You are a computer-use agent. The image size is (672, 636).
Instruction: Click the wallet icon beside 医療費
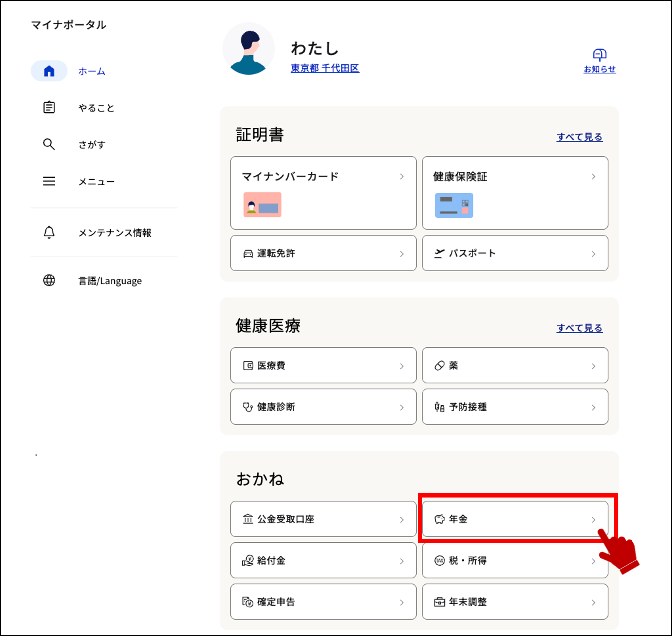pos(248,365)
